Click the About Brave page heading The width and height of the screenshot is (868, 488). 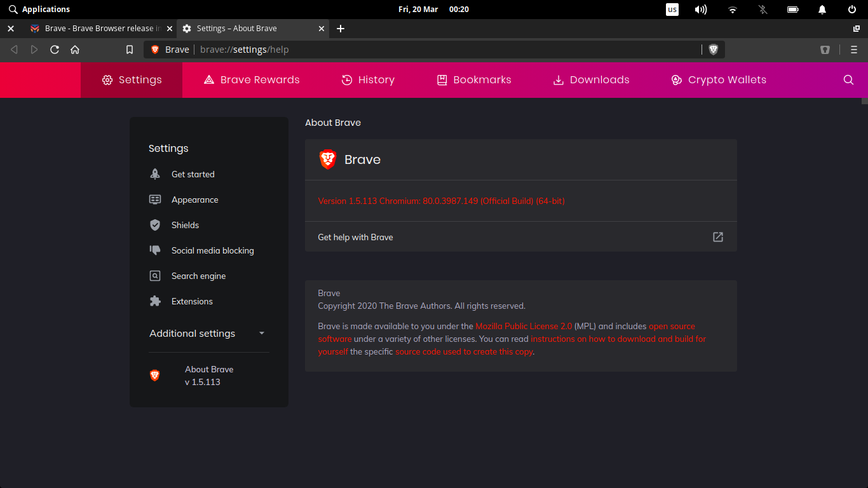coord(333,123)
